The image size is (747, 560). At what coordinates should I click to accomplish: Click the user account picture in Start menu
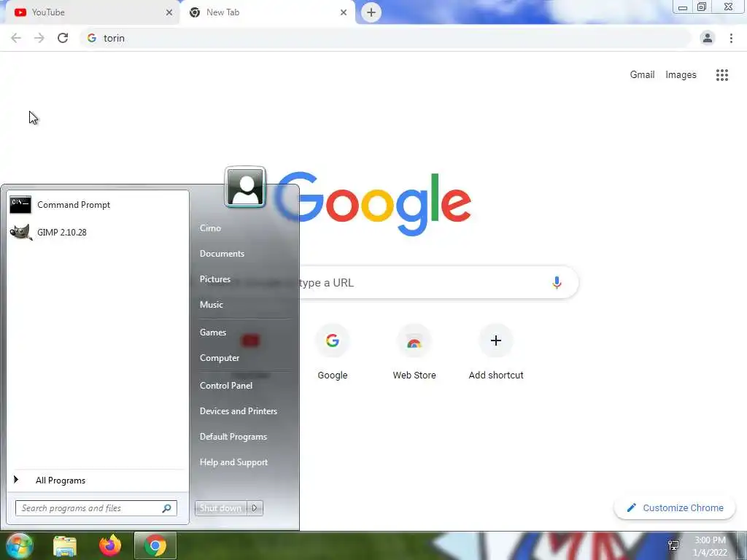click(245, 187)
